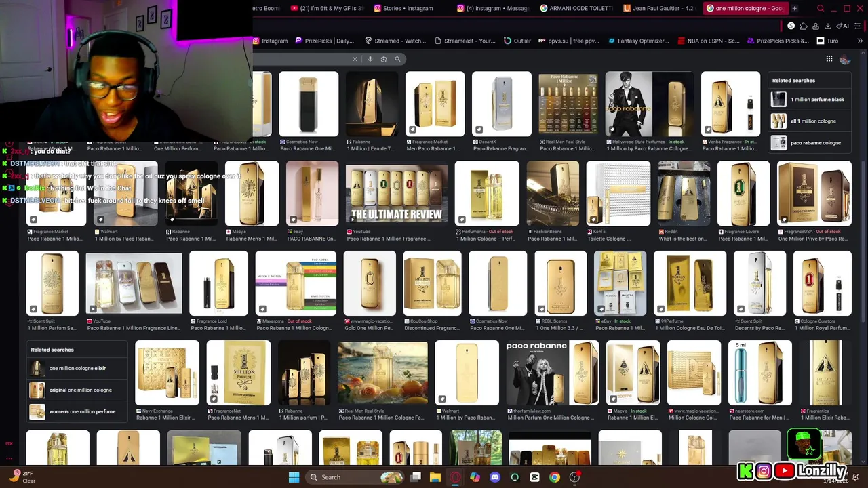Open browser tab search magnifier

click(x=821, y=8)
